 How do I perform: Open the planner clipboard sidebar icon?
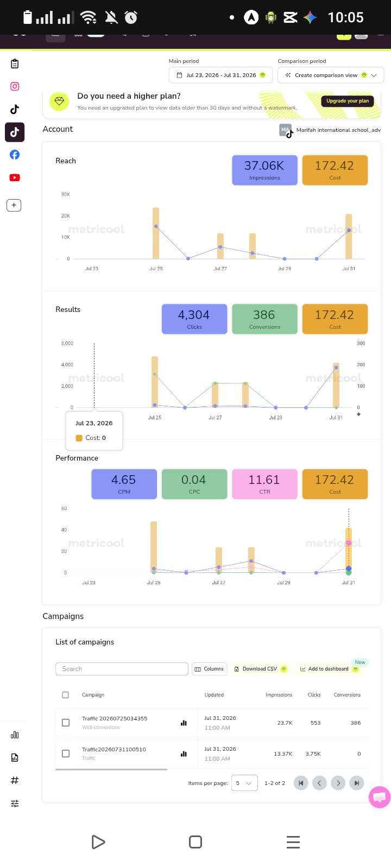tap(15, 63)
